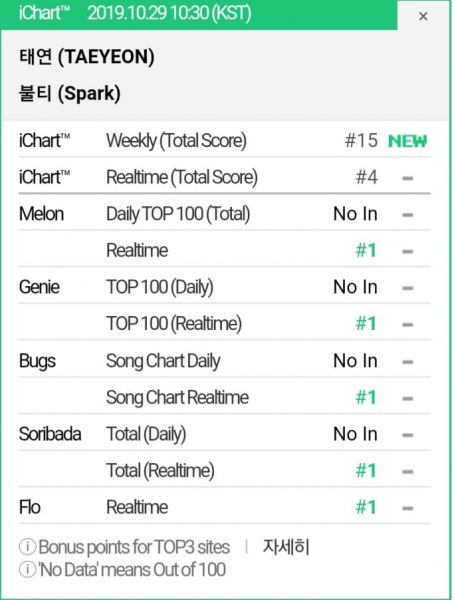Click Melon Daily TOP 100 (Total) entry
This screenshot has height=600, width=454.
pyautogui.click(x=178, y=214)
